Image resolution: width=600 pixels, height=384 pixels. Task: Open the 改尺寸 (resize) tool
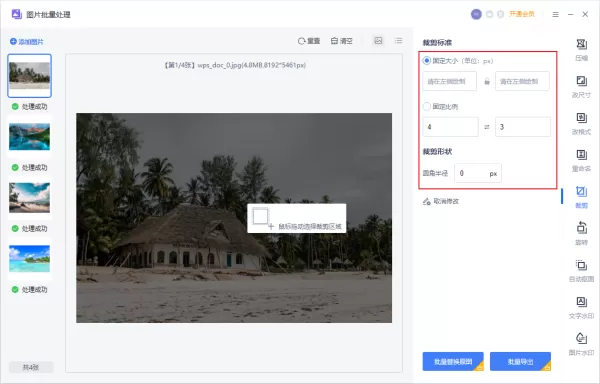click(x=581, y=87)
